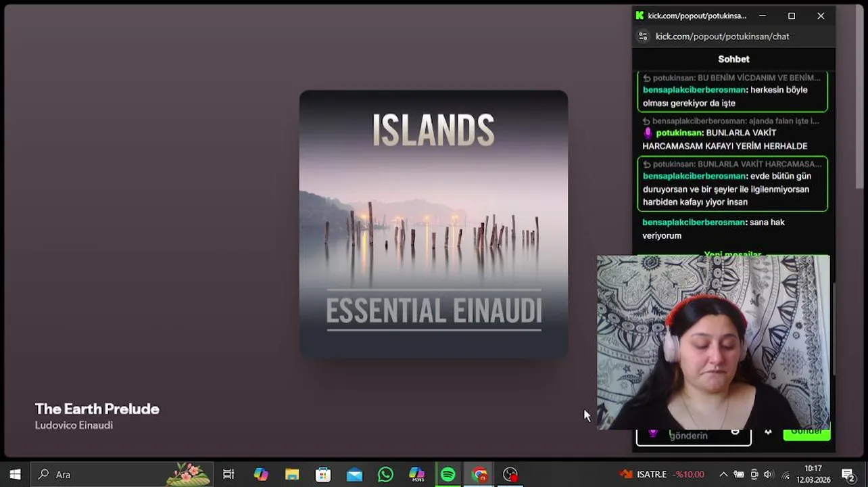Click username on 'sana hak veriyorum' message
868x487 pixels.
[x=694, y=223]
